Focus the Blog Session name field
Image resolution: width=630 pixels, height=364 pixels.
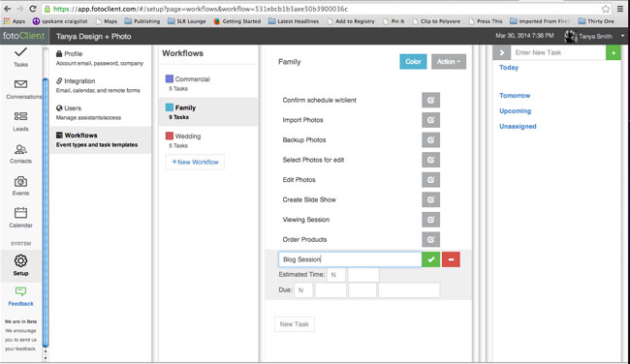click(350, 259)
